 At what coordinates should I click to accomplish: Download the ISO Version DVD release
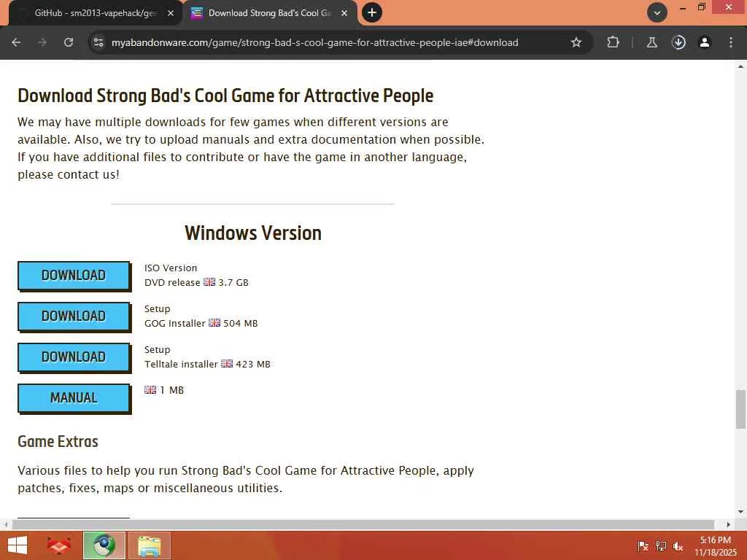pos(74,275)
